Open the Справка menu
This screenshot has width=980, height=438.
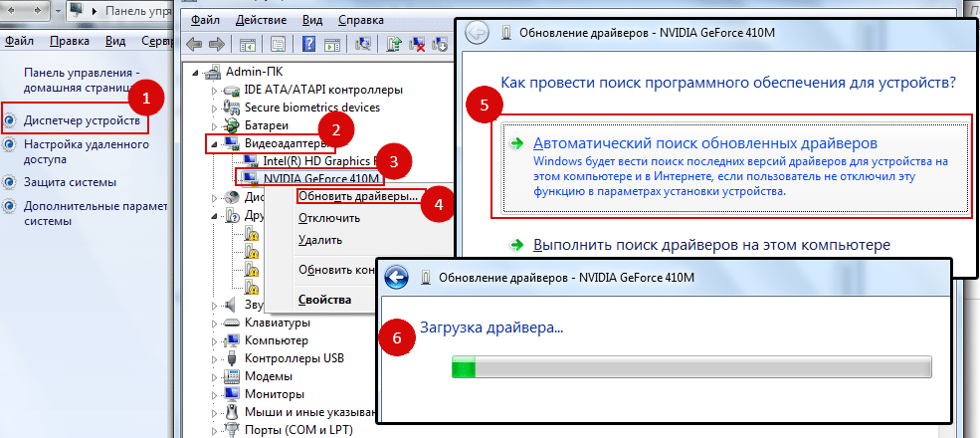[x=360, y=19]
